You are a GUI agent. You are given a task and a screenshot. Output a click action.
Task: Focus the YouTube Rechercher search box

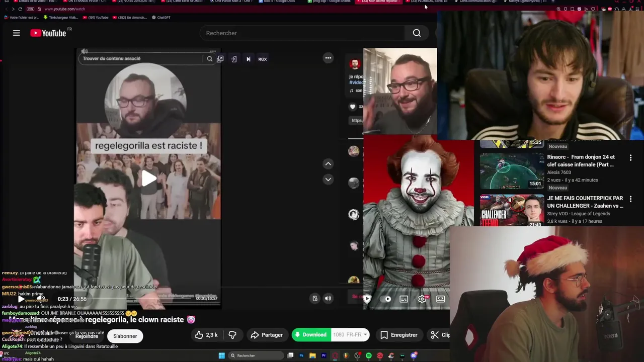coord(302,33)
